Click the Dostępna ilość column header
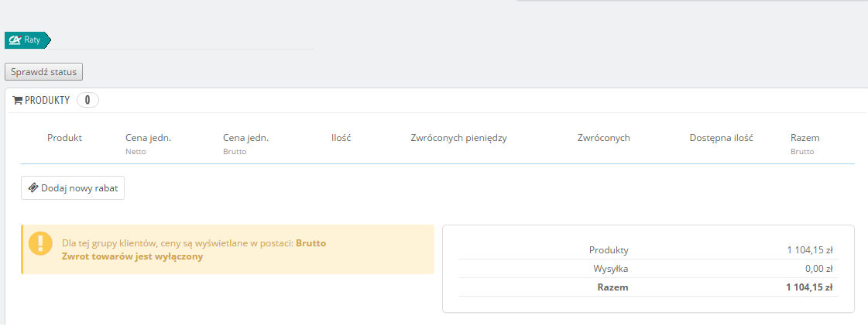Screen dimensions: 868x330 (x=721, y=138)
